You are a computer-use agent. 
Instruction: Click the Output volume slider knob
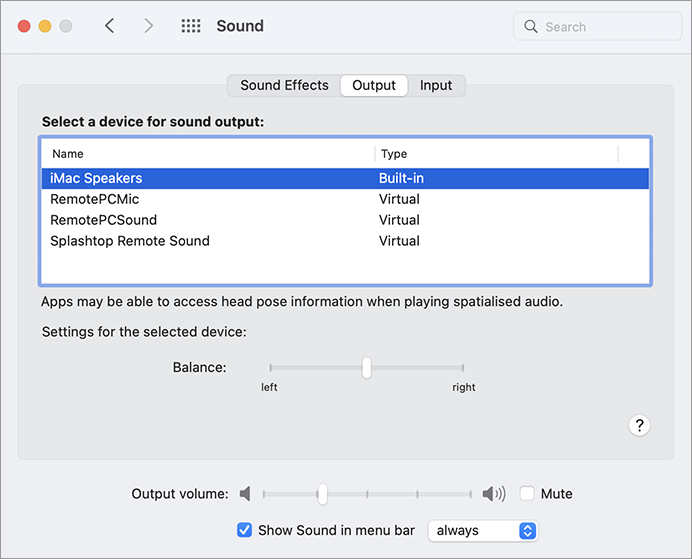322,494
